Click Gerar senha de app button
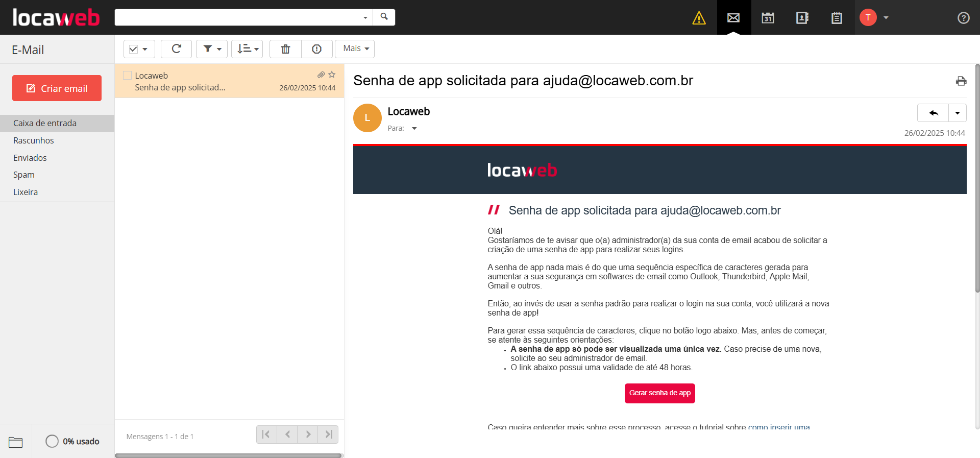This screenshot has width=980, height=458. tap(659, 393)
